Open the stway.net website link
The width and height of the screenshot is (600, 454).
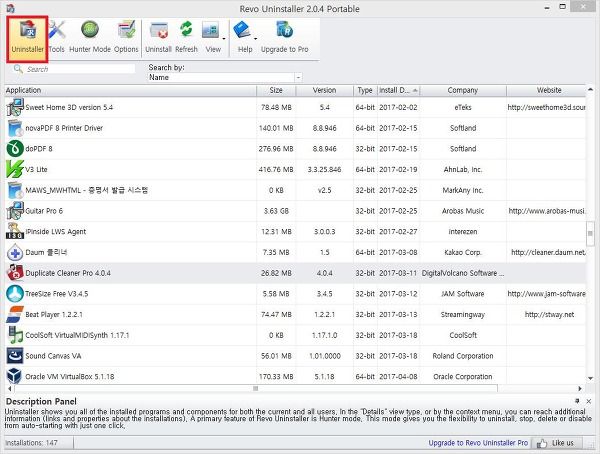pyautogui.click(x=549, y=314)
